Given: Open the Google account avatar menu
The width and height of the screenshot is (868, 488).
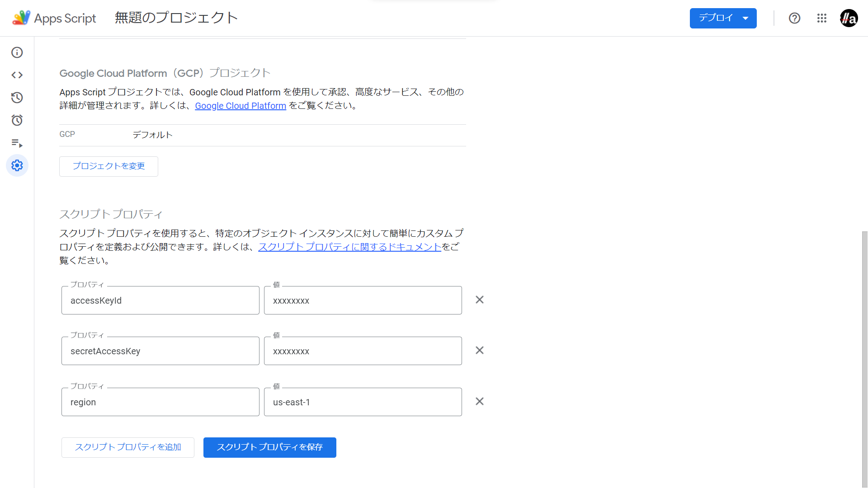Looking at the screenshot, I should click(x=849, y=18).
